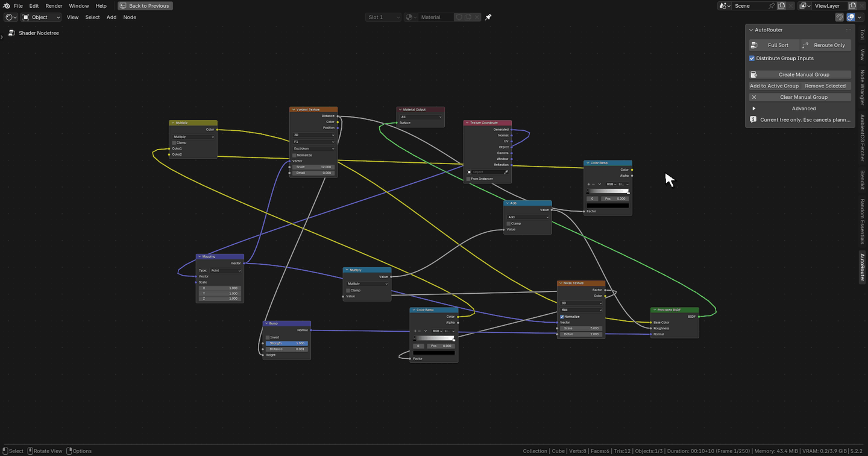Viewport: 868px width, 456px height.
Task: Click the Full Sort button
Action: pyautogui.click(x=774, y=45)
